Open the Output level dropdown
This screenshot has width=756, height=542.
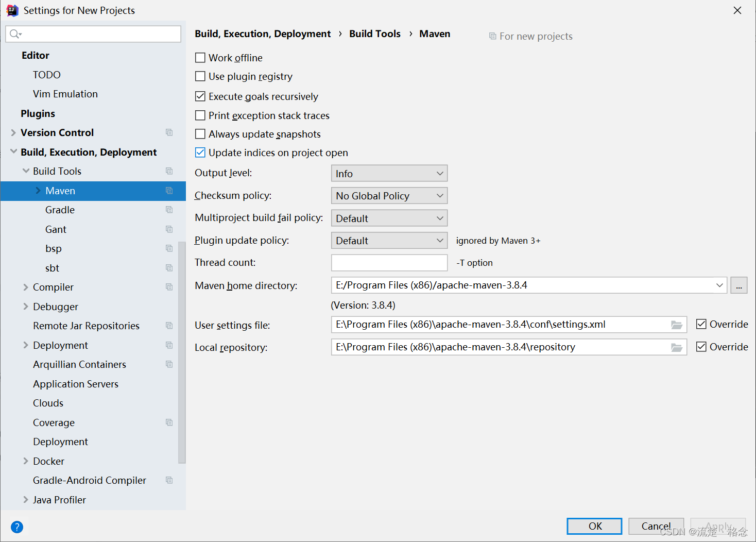[x=389, y=174]
